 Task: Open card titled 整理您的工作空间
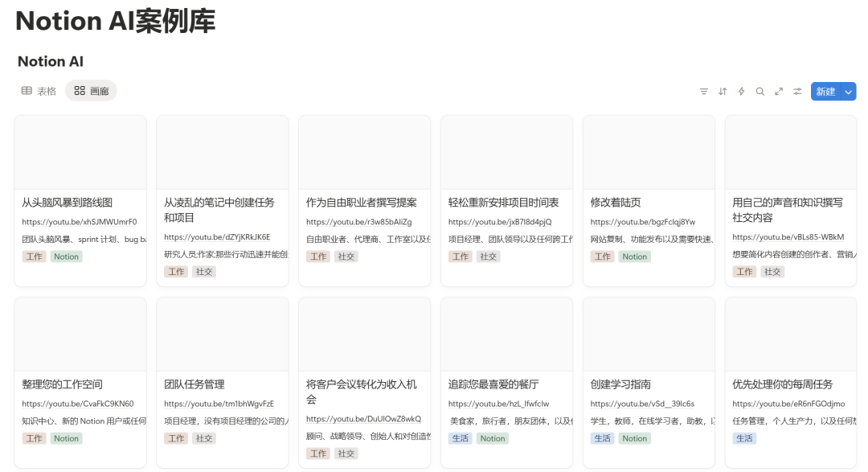(62, 384)
